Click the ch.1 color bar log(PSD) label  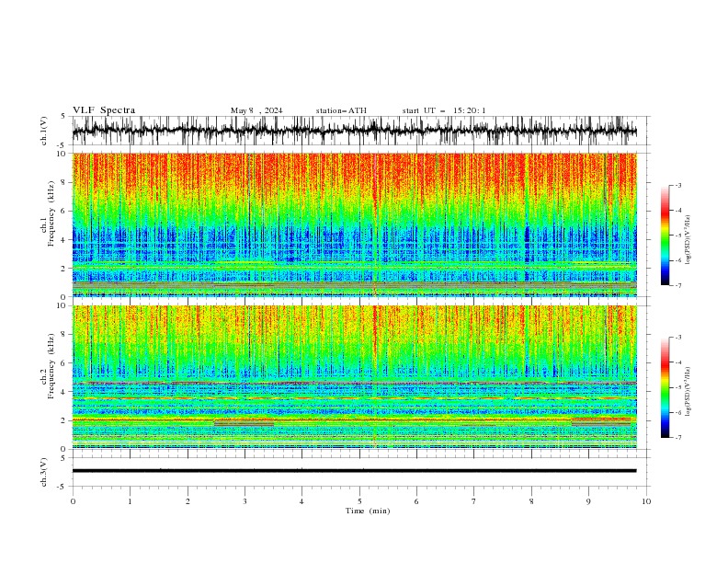click(x=688, y=240)
